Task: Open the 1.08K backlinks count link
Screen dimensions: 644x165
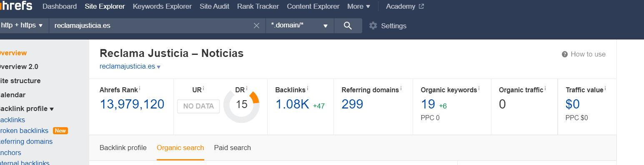Action: click(292, 104)
